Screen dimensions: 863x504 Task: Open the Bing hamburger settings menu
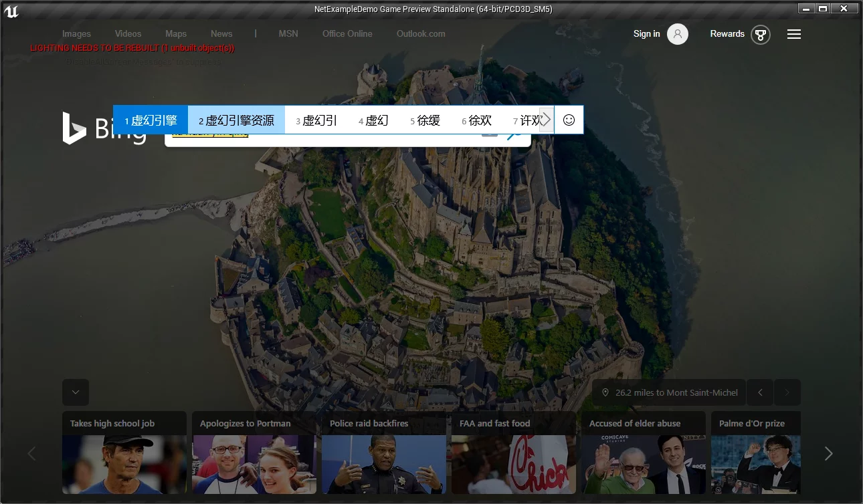pos(793,34)
